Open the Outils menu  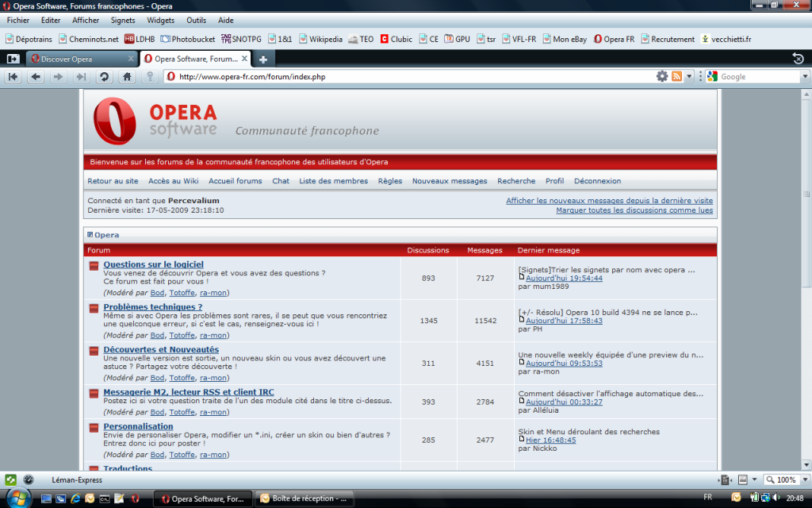tap(197, 20)
